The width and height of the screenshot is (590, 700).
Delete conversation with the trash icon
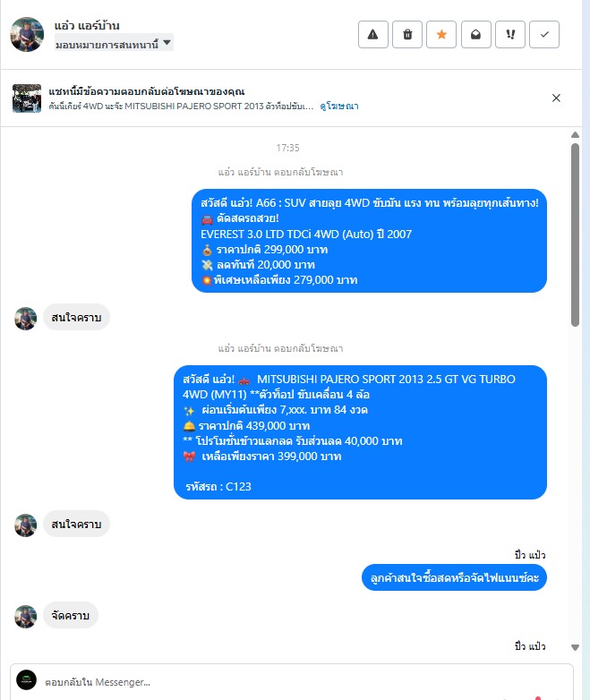coord(407,34)
